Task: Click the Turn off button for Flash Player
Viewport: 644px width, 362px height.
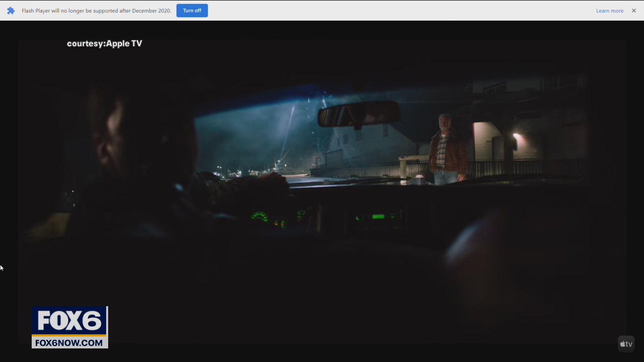Action: (x=192, y=11)
